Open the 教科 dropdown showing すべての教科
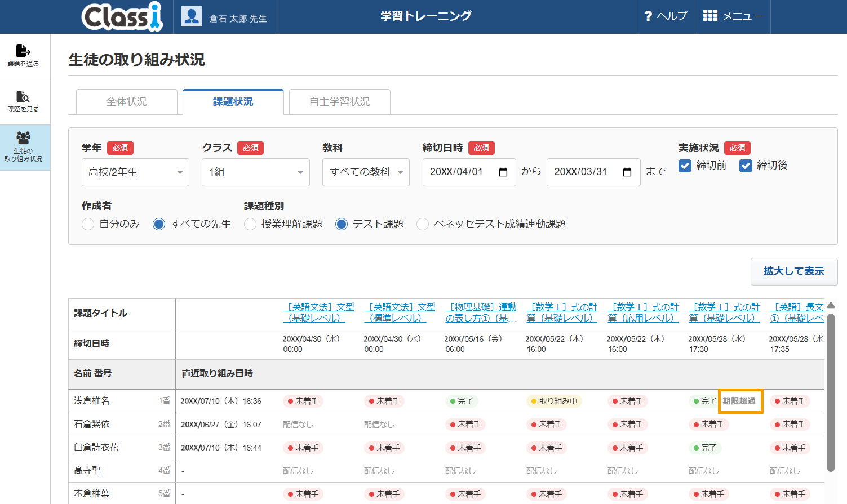The height and width of the screenshot is (504, 847). (x=366, y=172)
